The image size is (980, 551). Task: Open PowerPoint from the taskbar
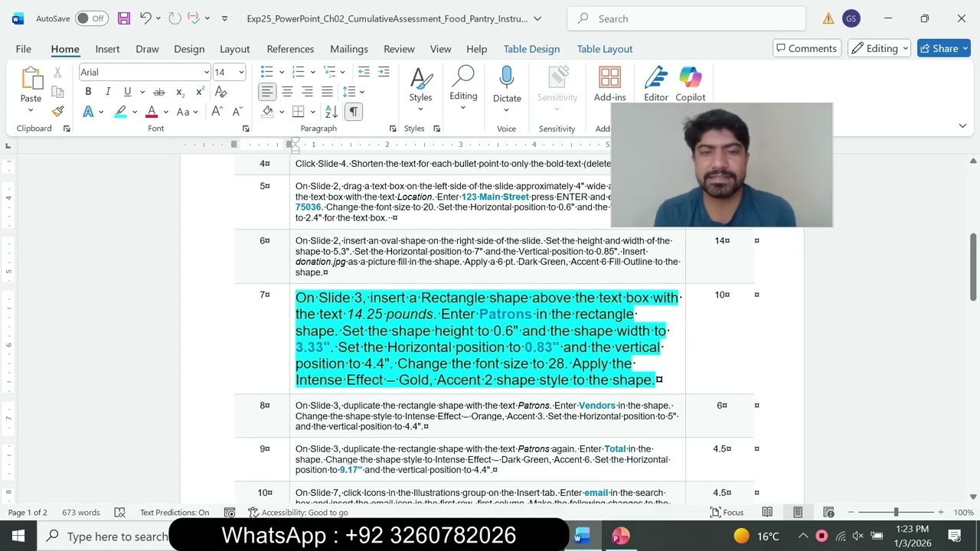point(620,536)
